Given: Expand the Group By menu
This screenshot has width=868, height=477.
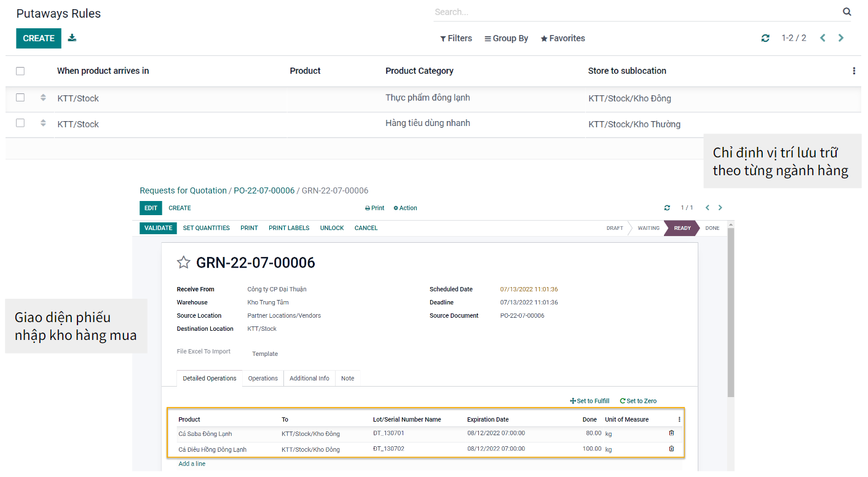Looking at the screenshot, I should 506,38.
